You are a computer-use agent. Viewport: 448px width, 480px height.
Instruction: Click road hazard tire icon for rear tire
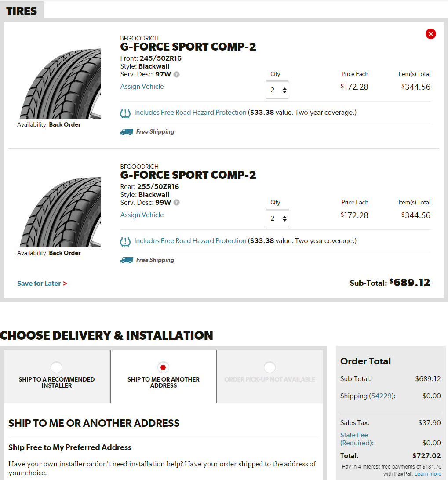[125, 241]
